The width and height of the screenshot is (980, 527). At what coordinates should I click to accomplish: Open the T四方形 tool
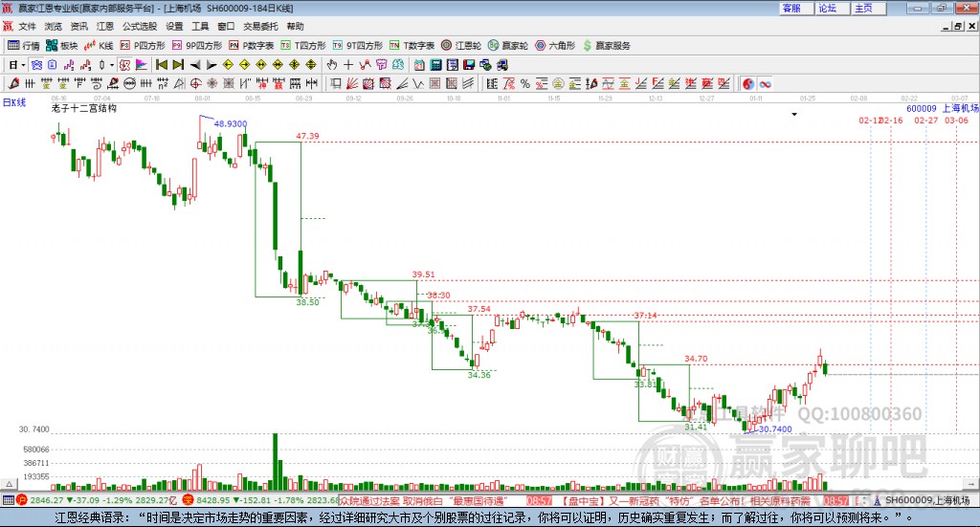pos(303,46)
